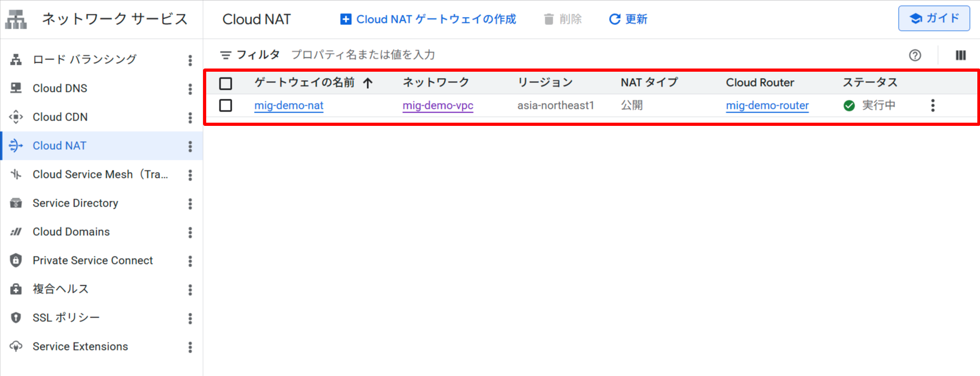Click the Cloud DNS sidebar icon
Image resolution: width=980 pixels, height=376 pixels.
(x=16, y=88)
